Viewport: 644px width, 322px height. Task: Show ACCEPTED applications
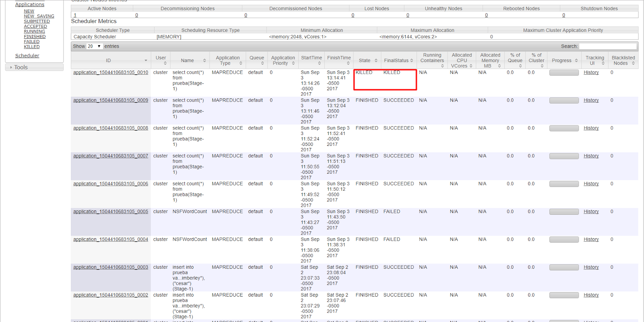pyautogui.click(x=35, y=27)
